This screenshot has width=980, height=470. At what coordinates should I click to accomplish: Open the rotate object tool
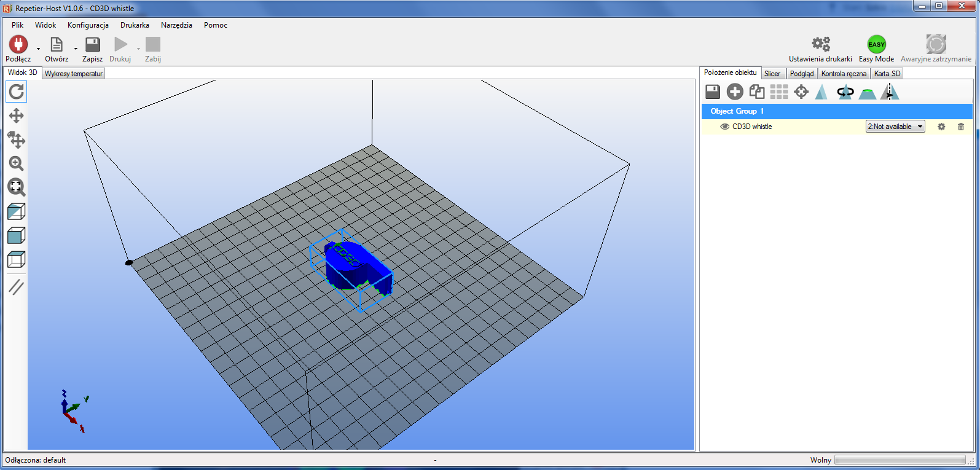[845, 92]
